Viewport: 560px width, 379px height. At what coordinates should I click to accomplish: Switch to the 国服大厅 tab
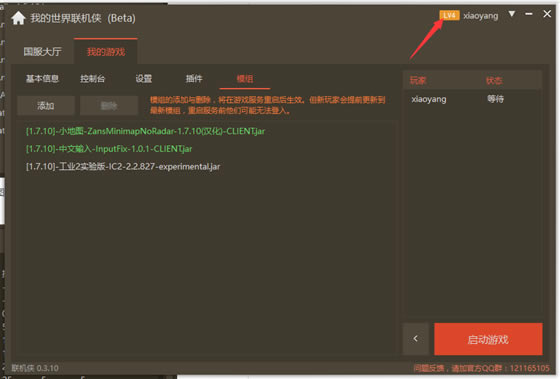click(x=42, y=52)
